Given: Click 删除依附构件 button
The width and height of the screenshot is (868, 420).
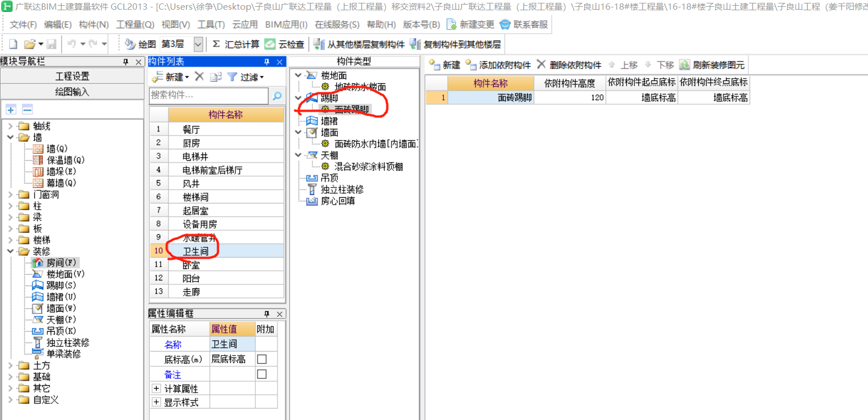Looking at the screenshot, I should (x=569, y=65).
